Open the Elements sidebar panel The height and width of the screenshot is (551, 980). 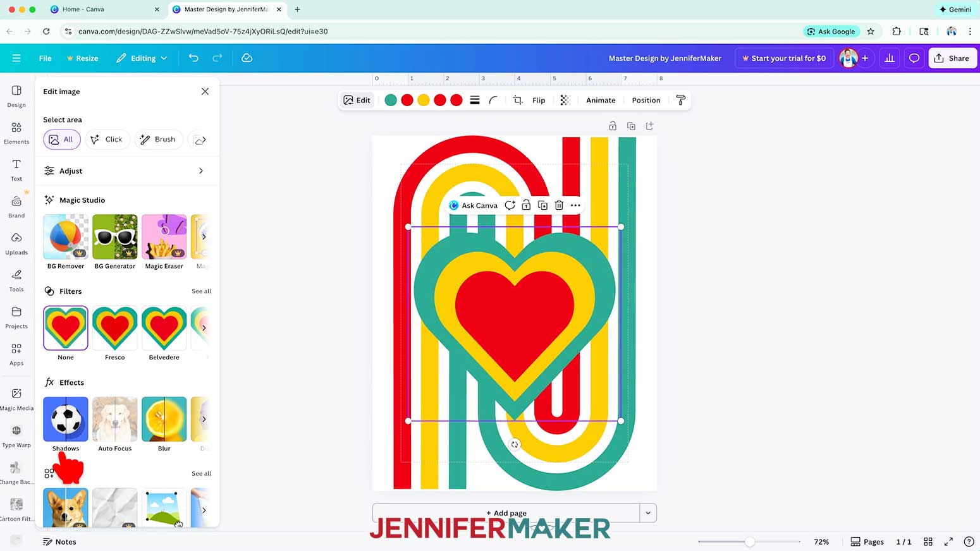[x=16, y=133]
